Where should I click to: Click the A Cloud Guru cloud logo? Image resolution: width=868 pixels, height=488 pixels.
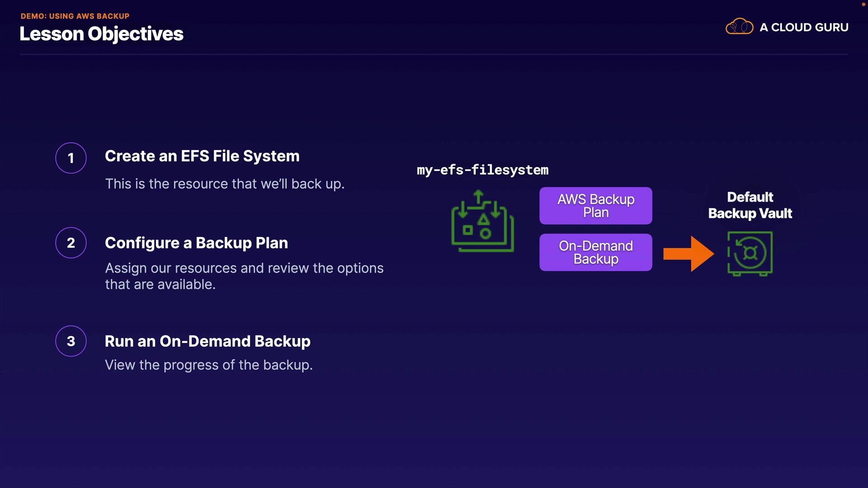[739, 27]
